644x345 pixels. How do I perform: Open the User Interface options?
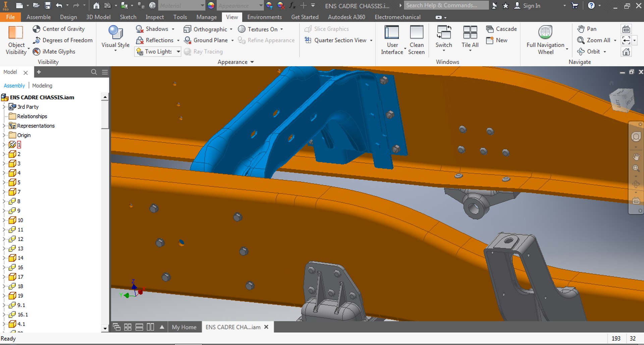392,40
